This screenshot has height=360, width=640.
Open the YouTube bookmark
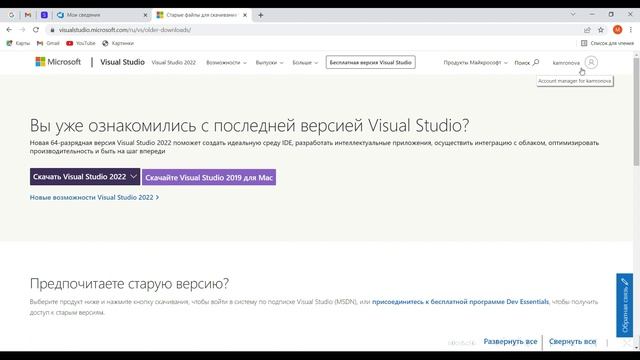pyautogui.click(x=81, y=43)
